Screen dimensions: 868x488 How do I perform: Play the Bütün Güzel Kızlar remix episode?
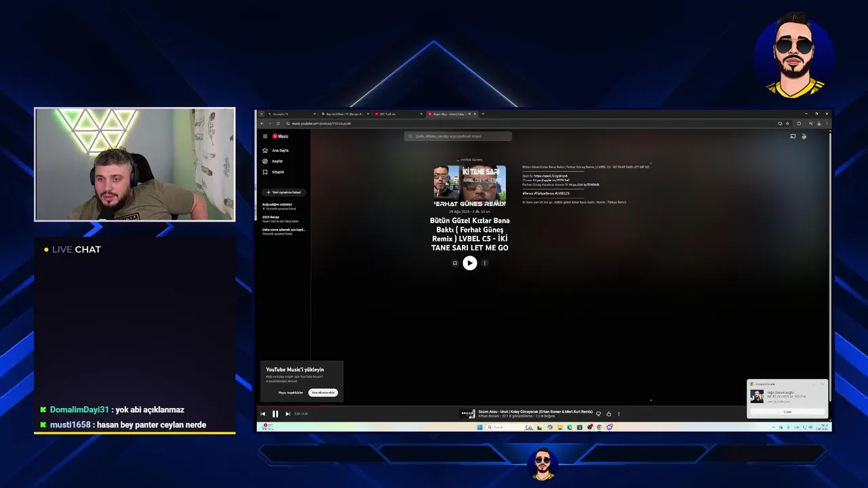[470, 263]
